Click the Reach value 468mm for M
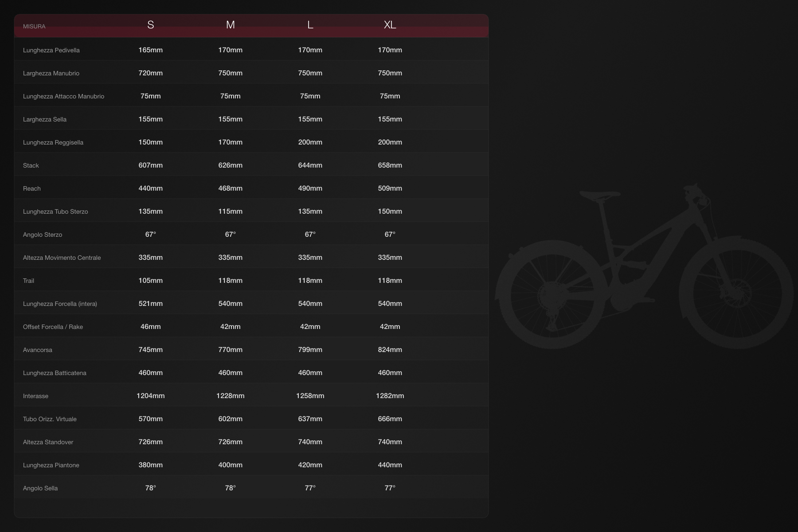 coord(230,188)
